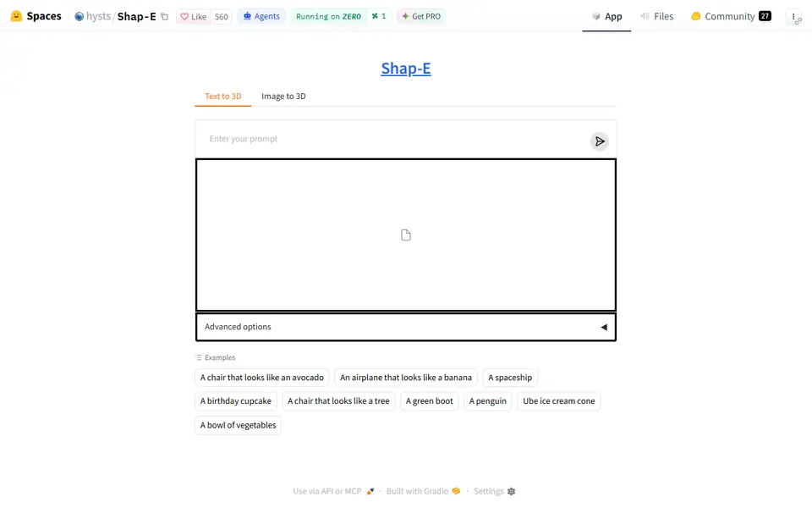Click the Hugging Face logo icon
Viewport: 812px width, 508px height.
coord(17,16)
